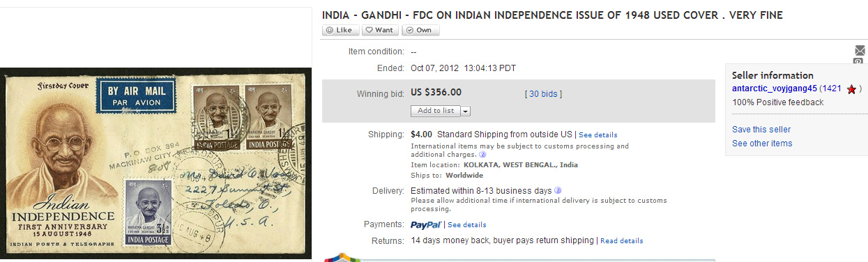Click help icon beside customs charges text
The width and height of the screenshot is (868, 262).
(x=483, y=155)
